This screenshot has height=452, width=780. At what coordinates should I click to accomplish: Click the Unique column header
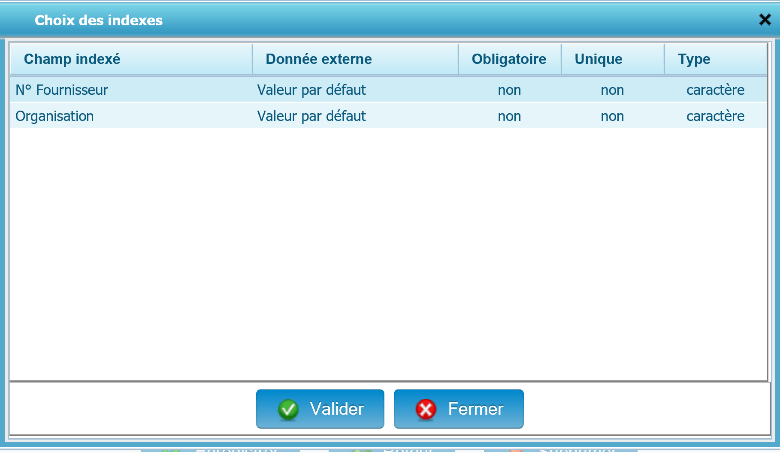point(598,59)
